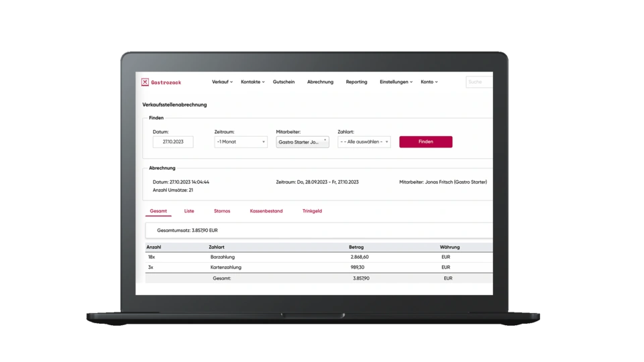This screenshot has width=644, height=362.
Task: Open the Verkauf menu
Action: coord(222,82)
